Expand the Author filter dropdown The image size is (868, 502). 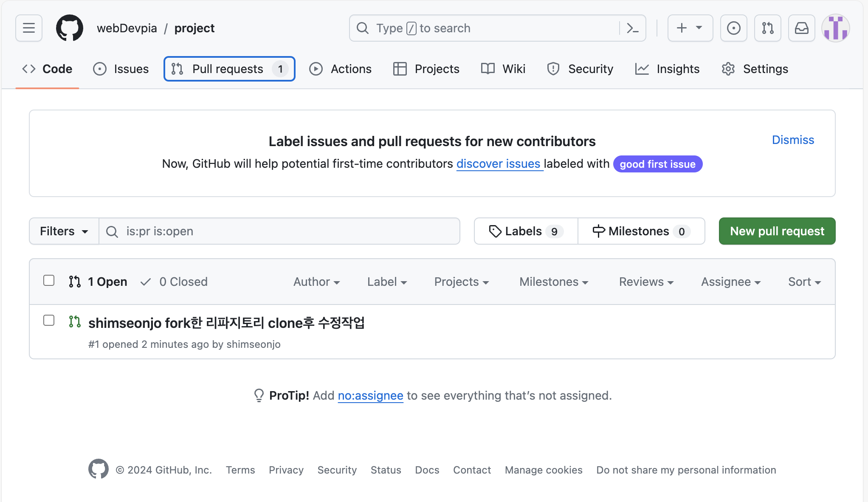click(316, 282)
